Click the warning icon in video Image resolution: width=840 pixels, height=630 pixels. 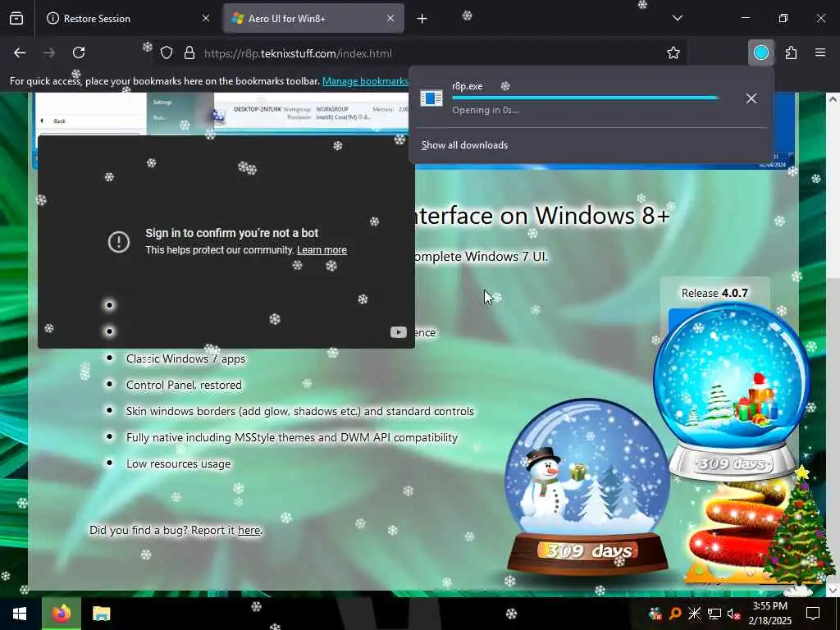point(119,242)
